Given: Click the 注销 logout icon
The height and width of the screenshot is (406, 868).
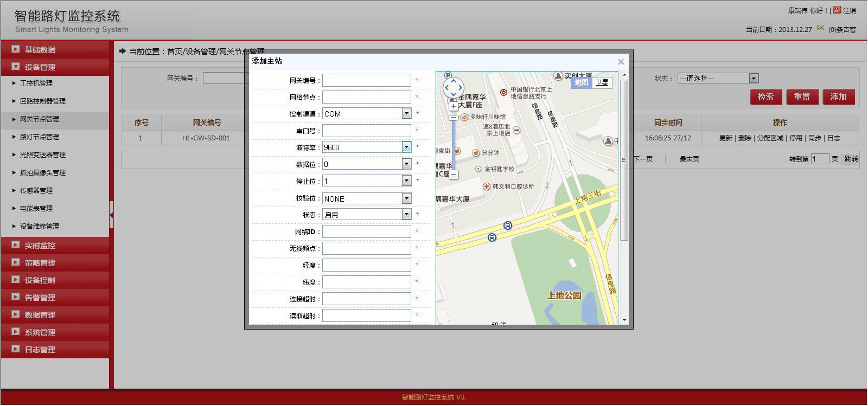Looking at the screenshot, I should [837, 10].
